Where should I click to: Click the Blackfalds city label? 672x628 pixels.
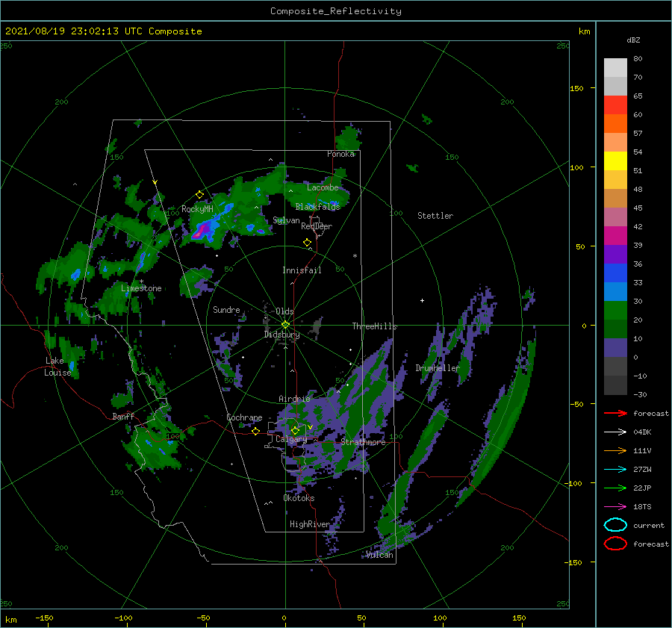317,207
